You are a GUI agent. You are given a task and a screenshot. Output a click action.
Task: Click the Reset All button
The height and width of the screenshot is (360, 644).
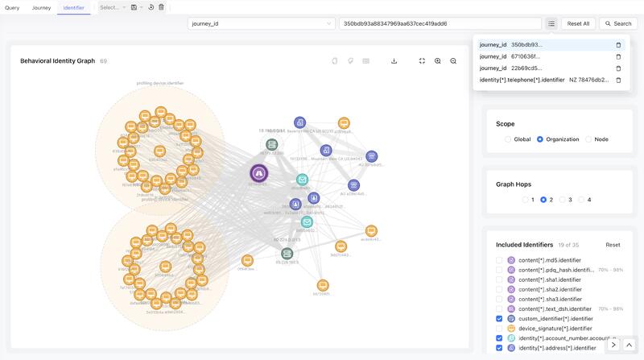click(578, 23)
